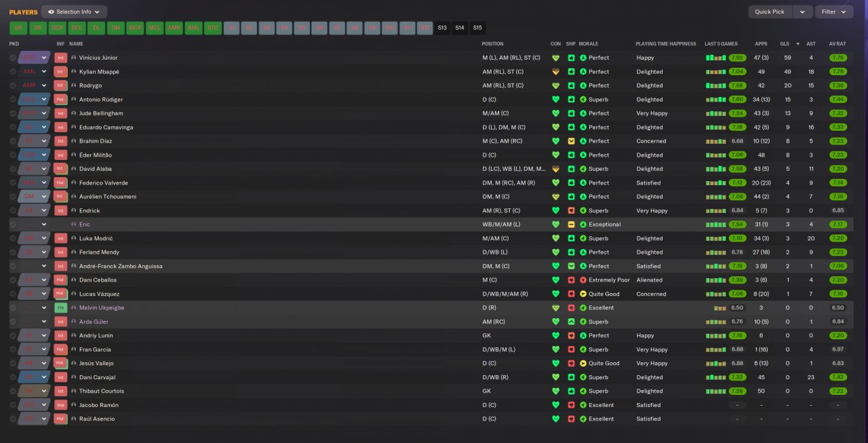868x443 pixels.
Task: Click the red morale icon for Dani Ceballos
Action: (583, 280)
